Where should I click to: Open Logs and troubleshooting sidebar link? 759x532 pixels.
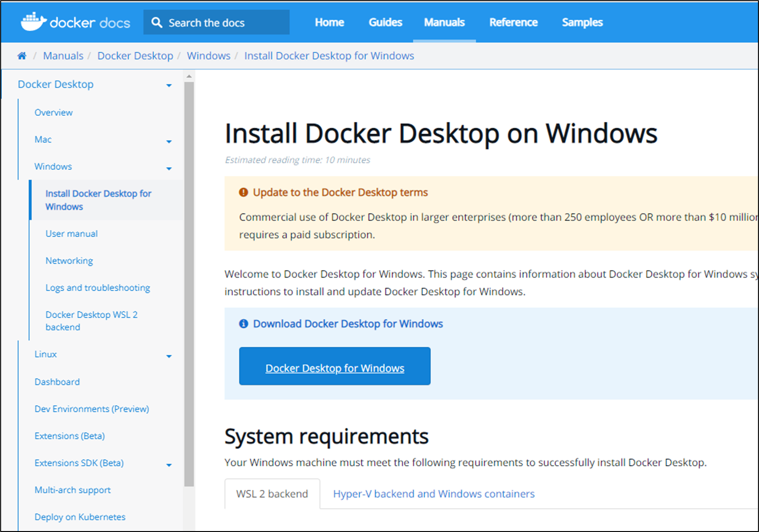(x=98, y=287)
